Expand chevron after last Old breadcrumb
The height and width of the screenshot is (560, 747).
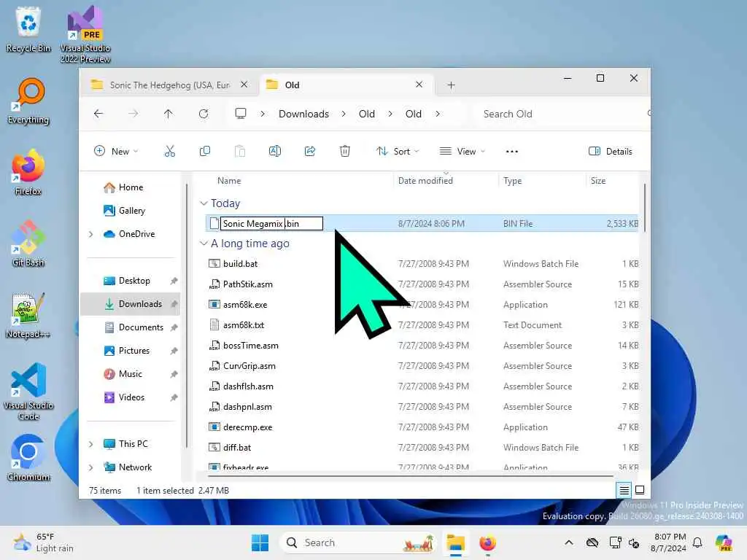438,114
